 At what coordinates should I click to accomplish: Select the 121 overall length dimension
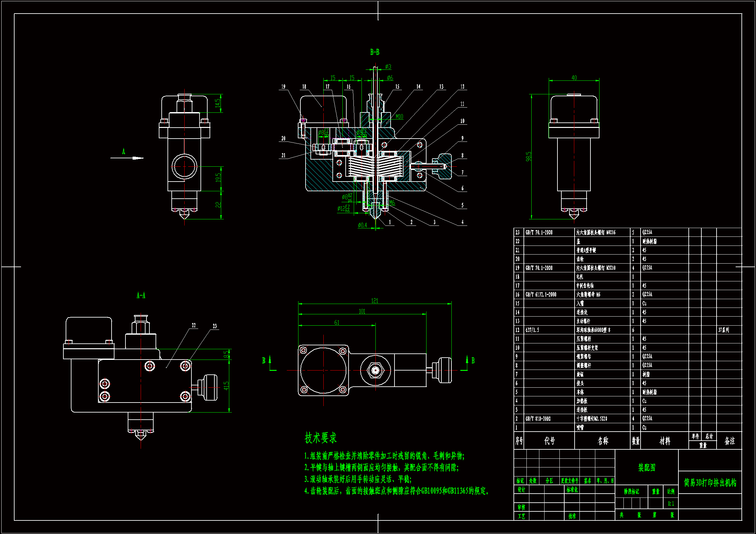pyautogui.click(x=375, y=301)
